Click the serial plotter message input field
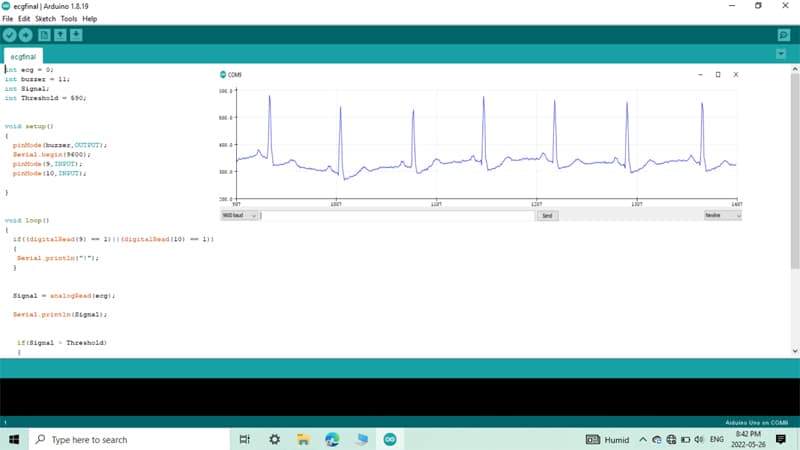 [x=397, y=215]
